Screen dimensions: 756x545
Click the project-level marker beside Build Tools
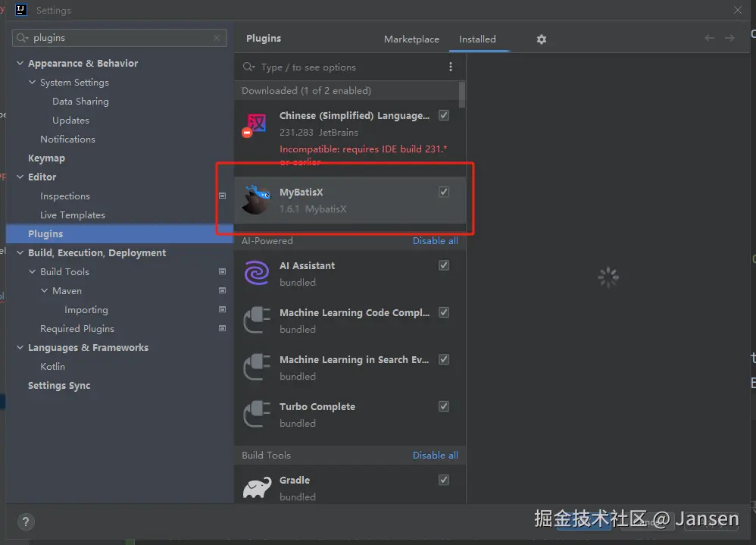coord(222,271)
